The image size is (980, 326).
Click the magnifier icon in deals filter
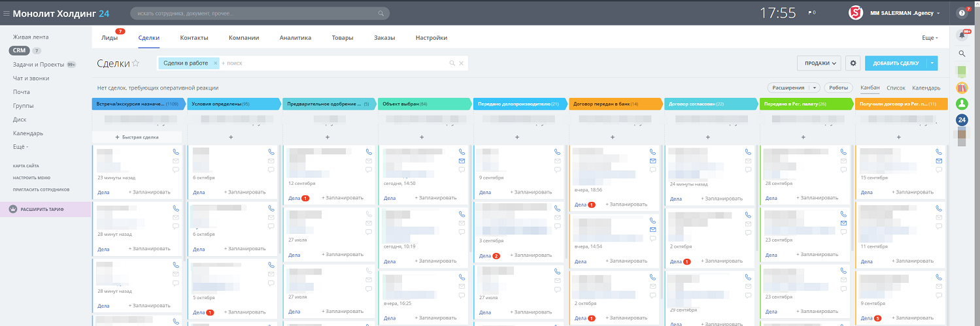click(x=452, y=63)
